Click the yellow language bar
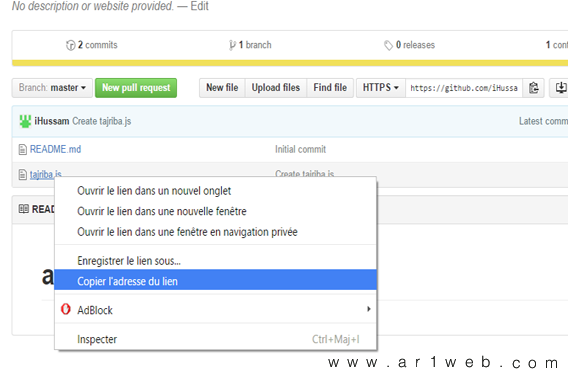568x373 pixels. point(290,63)
